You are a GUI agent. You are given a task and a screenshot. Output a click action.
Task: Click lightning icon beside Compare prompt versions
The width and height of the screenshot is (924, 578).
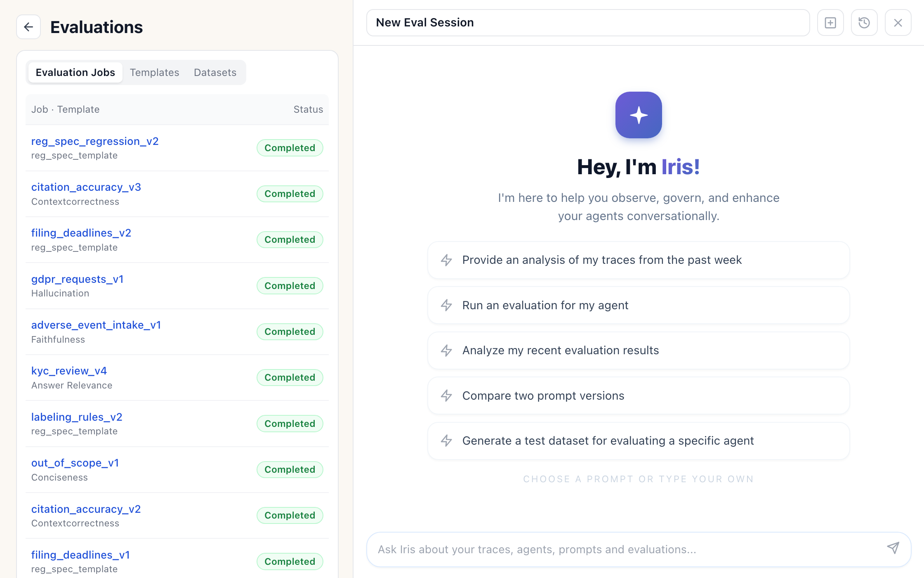(x=446, y=396)
